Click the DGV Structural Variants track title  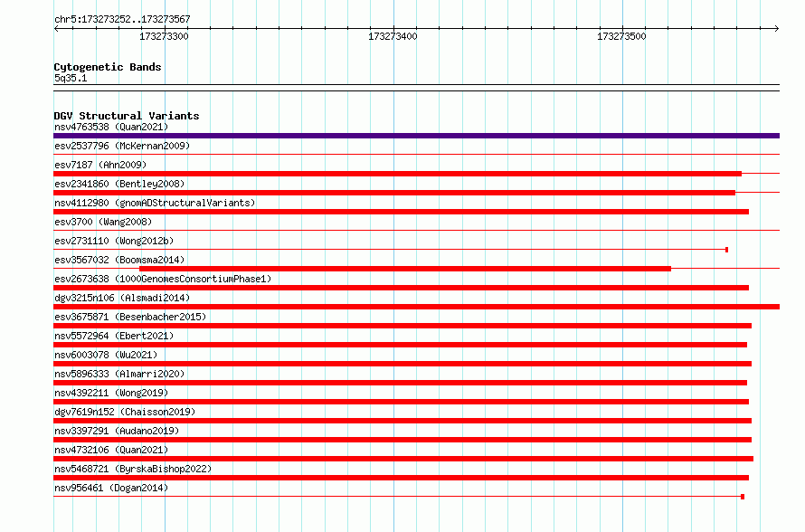127,116
